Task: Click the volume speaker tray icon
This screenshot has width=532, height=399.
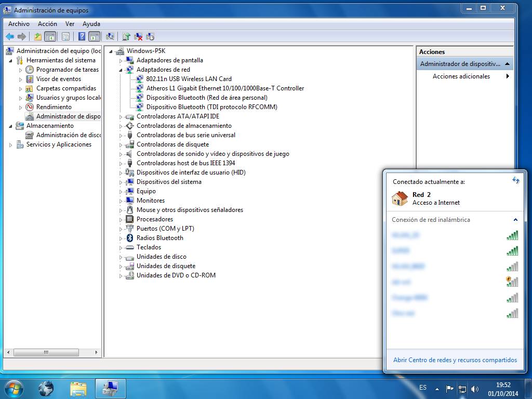Action: pyautogui.click(x=474, y=389)
